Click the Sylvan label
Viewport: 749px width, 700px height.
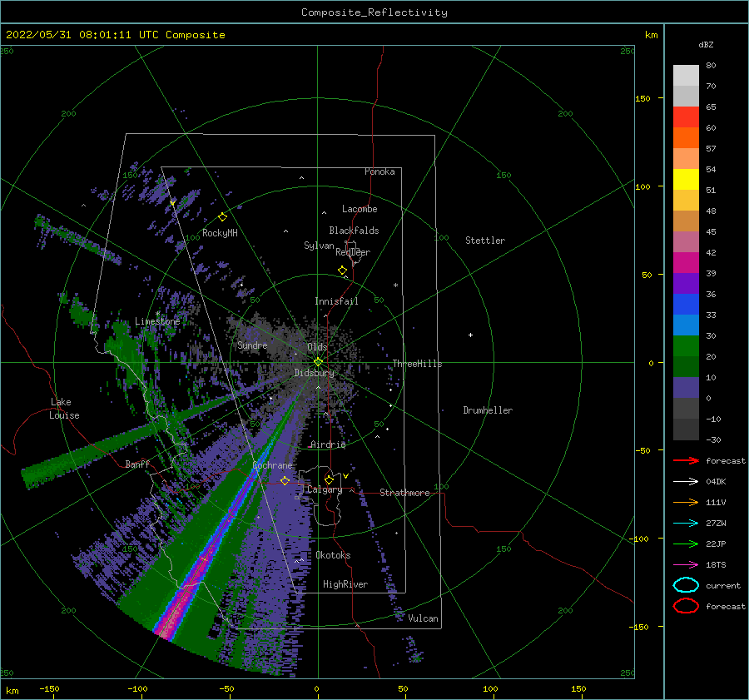(319, 246)
